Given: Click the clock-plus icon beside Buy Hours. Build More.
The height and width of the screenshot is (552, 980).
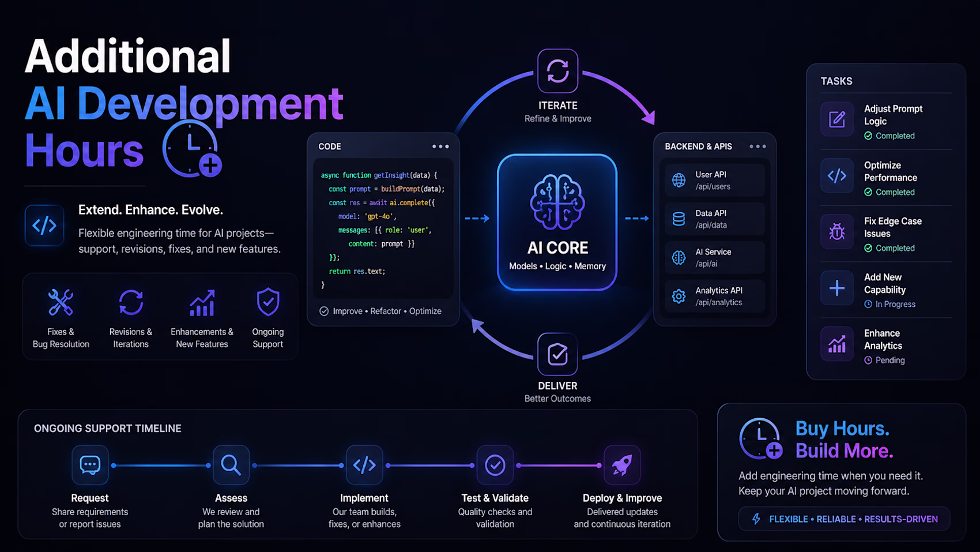Looking at the screenshot, I should [762, 439].
